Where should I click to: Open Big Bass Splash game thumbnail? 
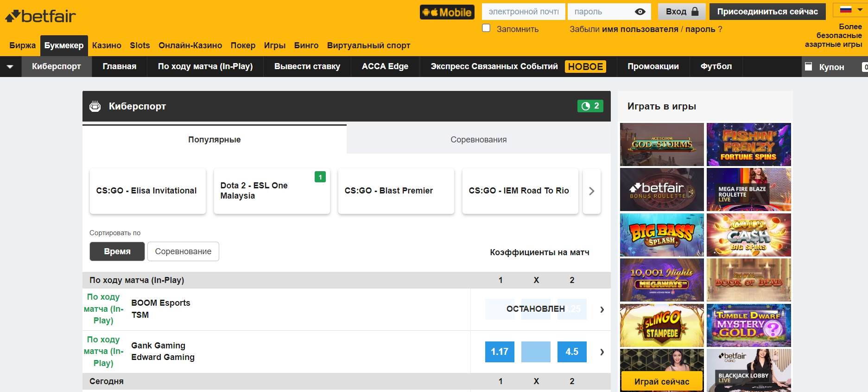click(x=661, y=235)
